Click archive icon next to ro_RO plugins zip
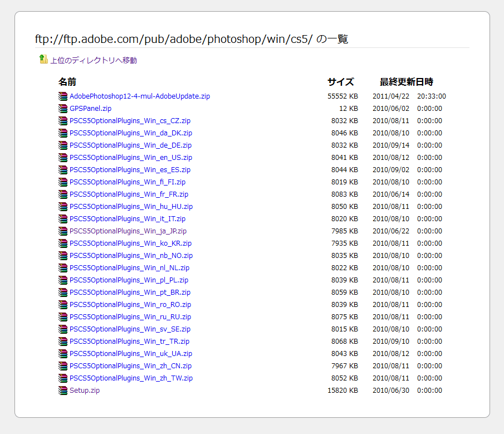504x434 pixels. (x=63, y=304)
